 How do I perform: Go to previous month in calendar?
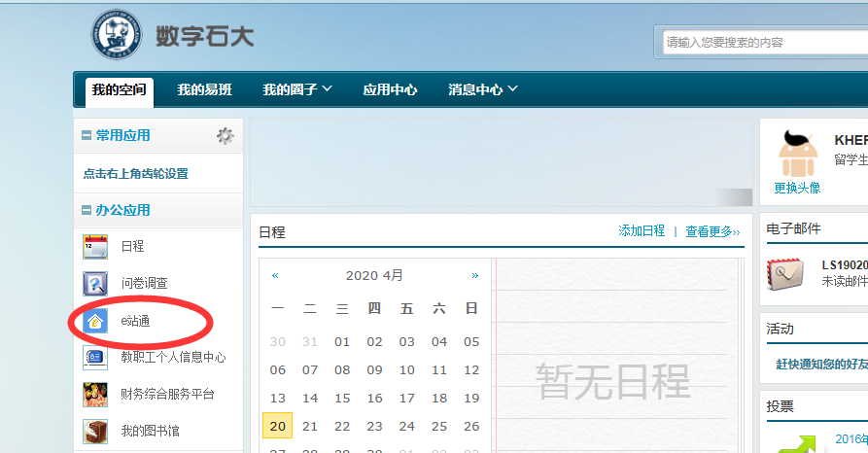pos(275,276)
